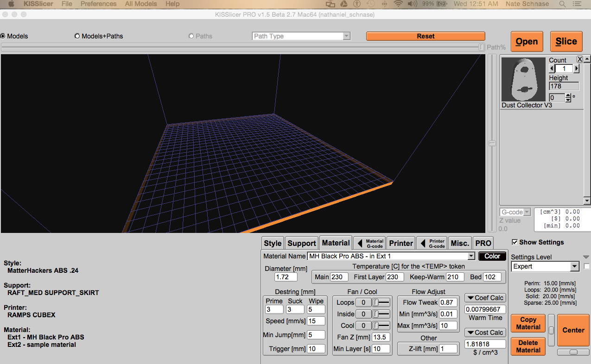Click the Reset button
This screenshot has height=364, width=591.
[426, 36]
